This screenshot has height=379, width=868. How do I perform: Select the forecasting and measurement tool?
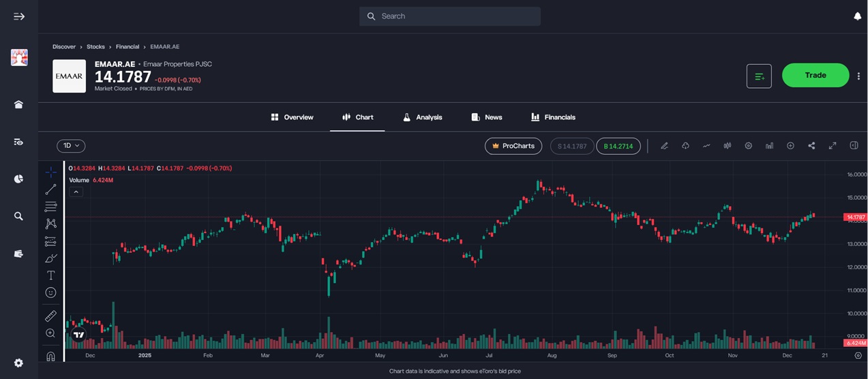[x=50, y=241]
